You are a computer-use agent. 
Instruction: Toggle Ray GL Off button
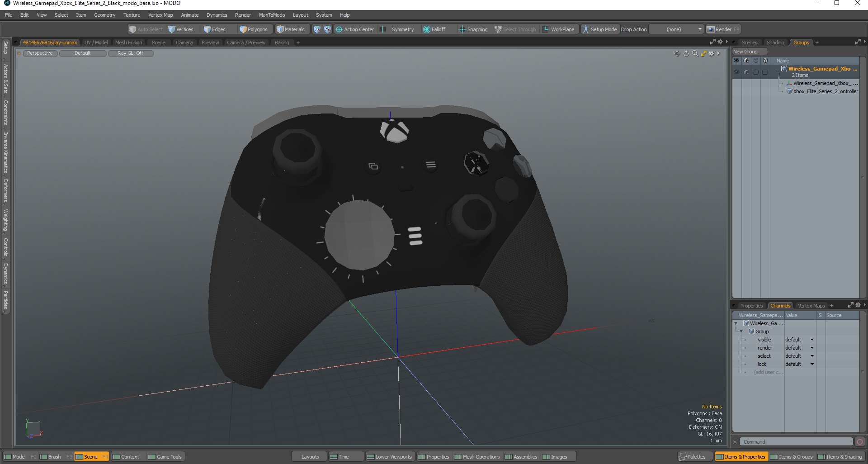click(x=130, y=53)
